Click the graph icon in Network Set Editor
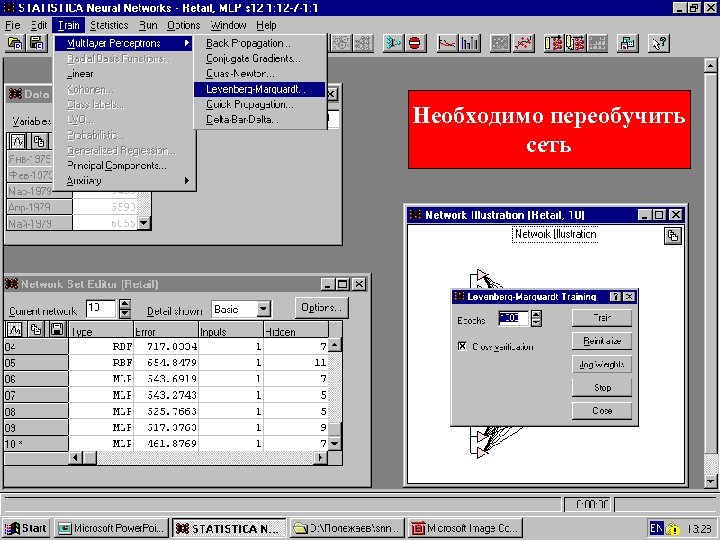The width and height of the screenshot is (720, 540). 14,330
